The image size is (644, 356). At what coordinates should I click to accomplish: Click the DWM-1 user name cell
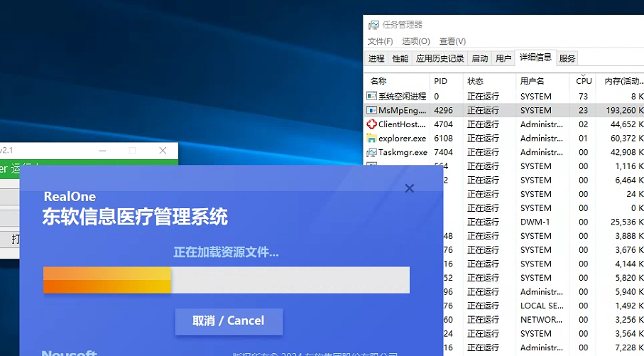535,222
